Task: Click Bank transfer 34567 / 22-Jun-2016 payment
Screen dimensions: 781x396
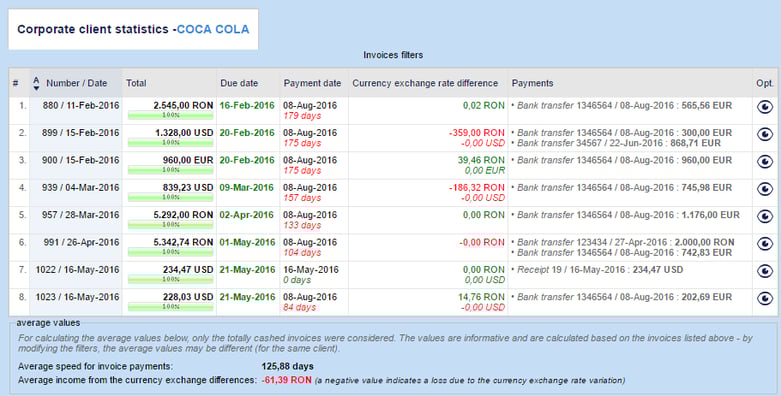Action: click(x=617, y=143)
